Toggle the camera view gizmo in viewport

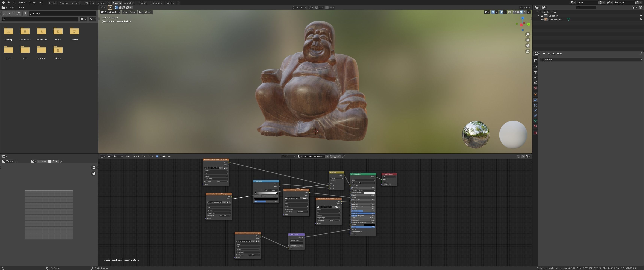click(528, 46)
